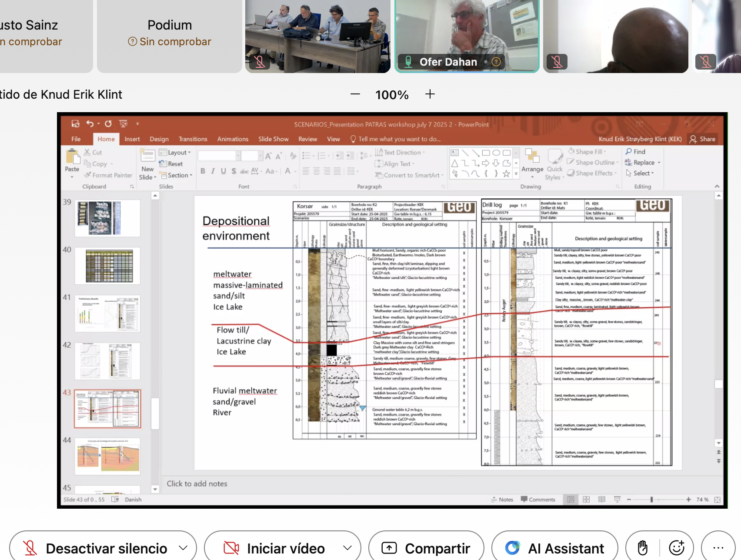The image size is (741, 560).
Task: Turn on camera with Iniciar vídeo
Action: [x=275, y=548]
